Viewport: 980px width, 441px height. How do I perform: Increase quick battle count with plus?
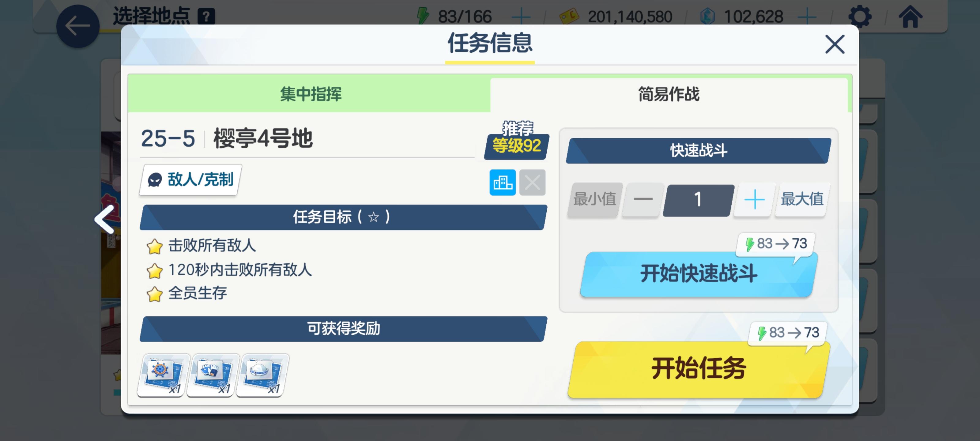coord(754,199)
